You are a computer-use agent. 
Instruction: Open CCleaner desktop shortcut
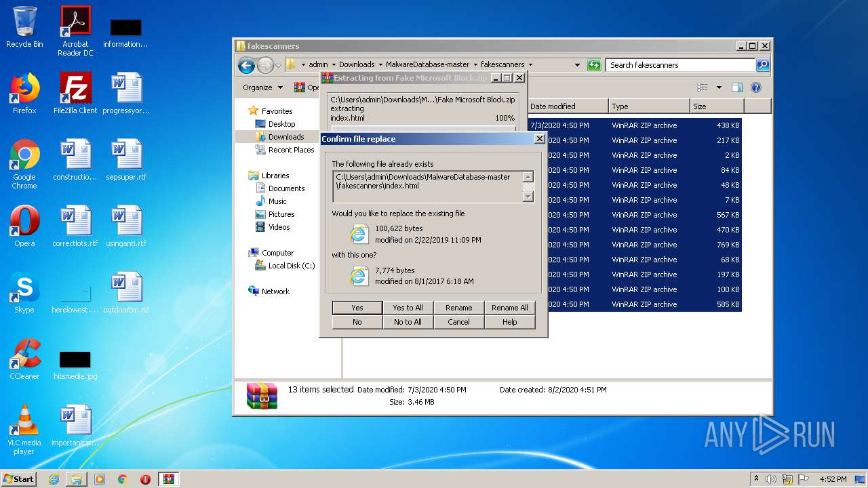pyautogui.click(x=24, y=359)
